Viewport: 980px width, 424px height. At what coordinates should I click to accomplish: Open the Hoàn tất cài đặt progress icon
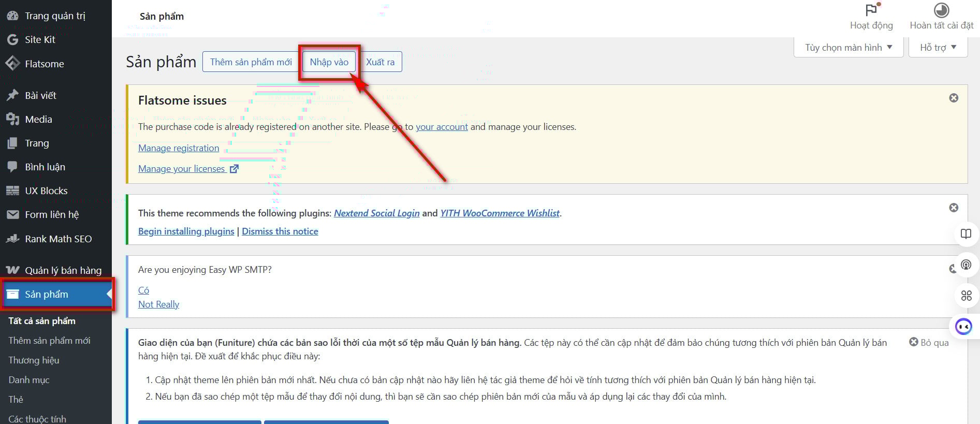[x=941, y=10]
